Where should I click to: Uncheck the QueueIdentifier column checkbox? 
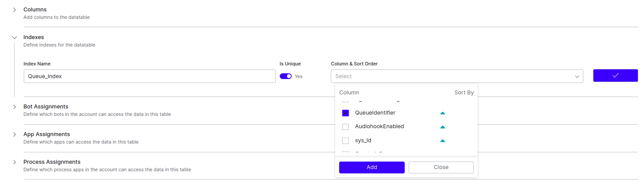(x=345, y=113)
